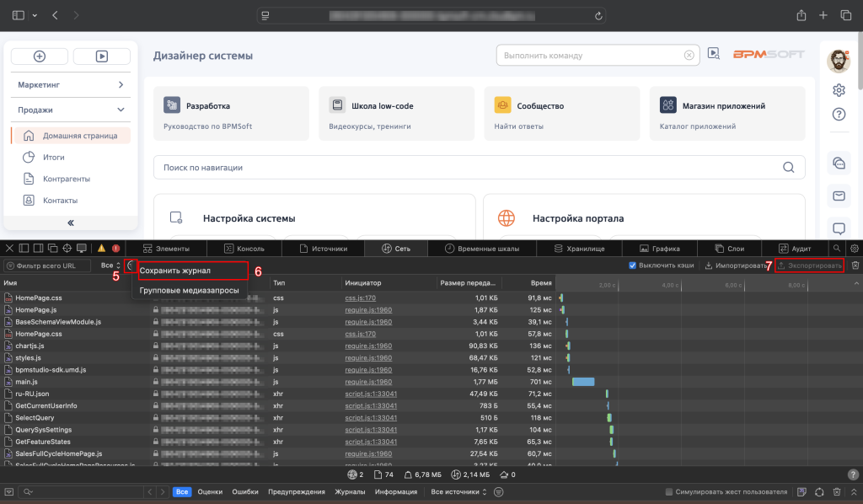Collapse console drawer with double chevron
This screenshot has width=863, height=504.
[x=853, y=492]
